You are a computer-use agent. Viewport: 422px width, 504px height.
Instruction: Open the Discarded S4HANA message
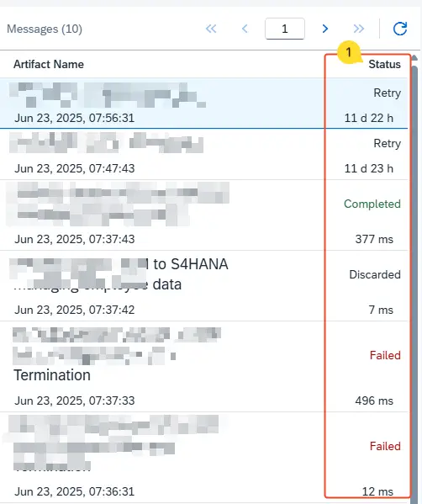click(x=204, y=286)
